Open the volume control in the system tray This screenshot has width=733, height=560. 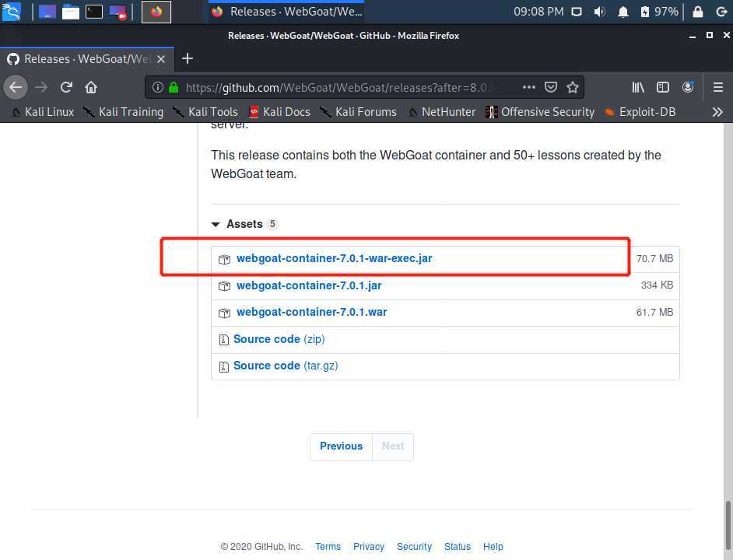point(599,12)
